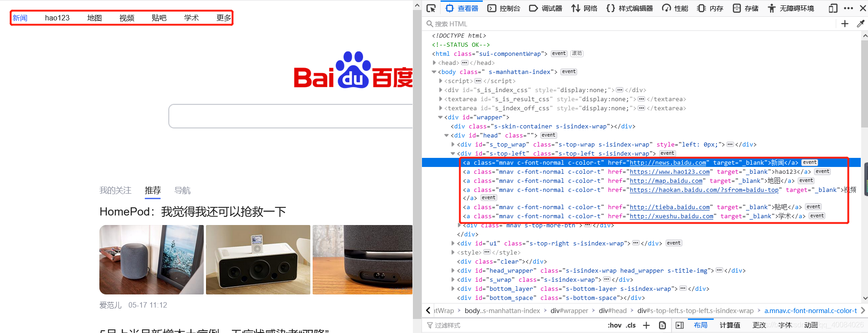Select the 布局 (Layout) sidebar tab
This screenshot has width=868, height=333.
coord(701,325)
